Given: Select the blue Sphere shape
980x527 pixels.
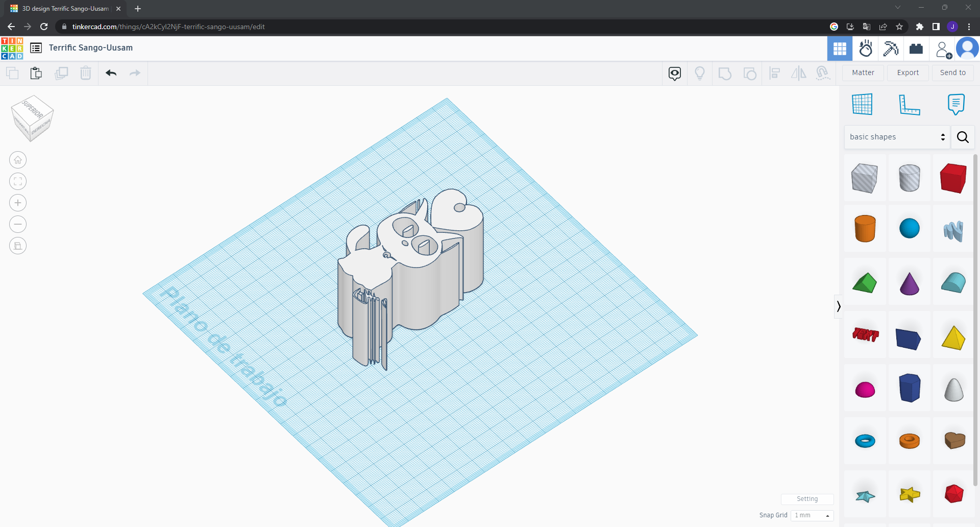Looking at the screenshot, I should (x=909, y=228).
